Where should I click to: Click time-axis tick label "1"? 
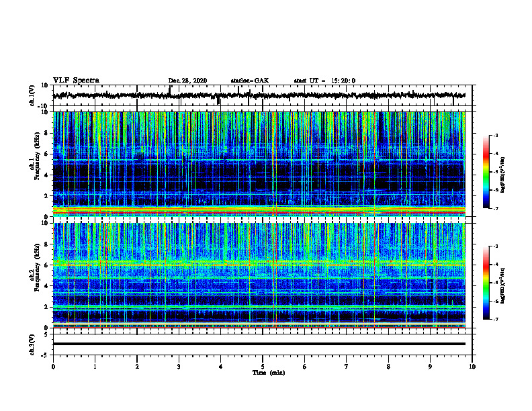[95, 367]
